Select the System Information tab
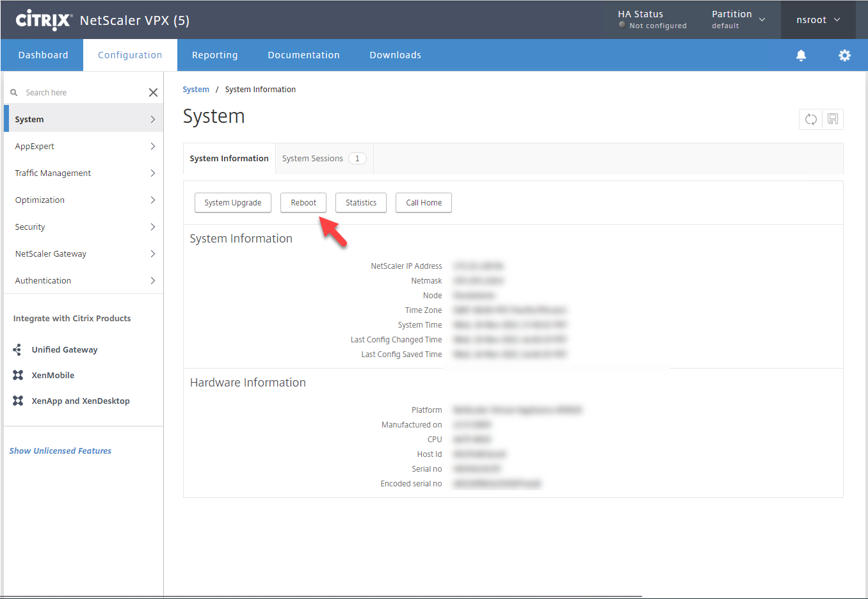The image size is (868, 599). [x=229, y=159]
